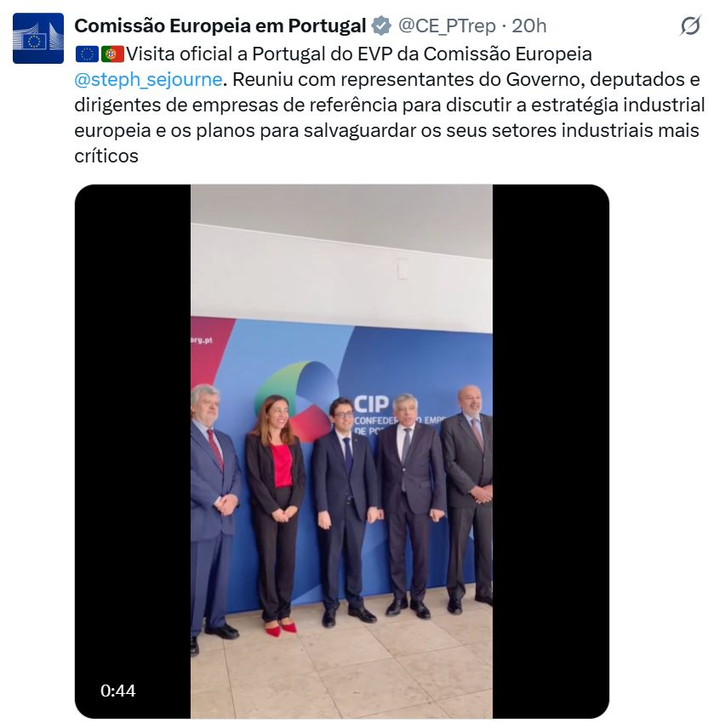Click the black left margin of the video

coord(133,452)
